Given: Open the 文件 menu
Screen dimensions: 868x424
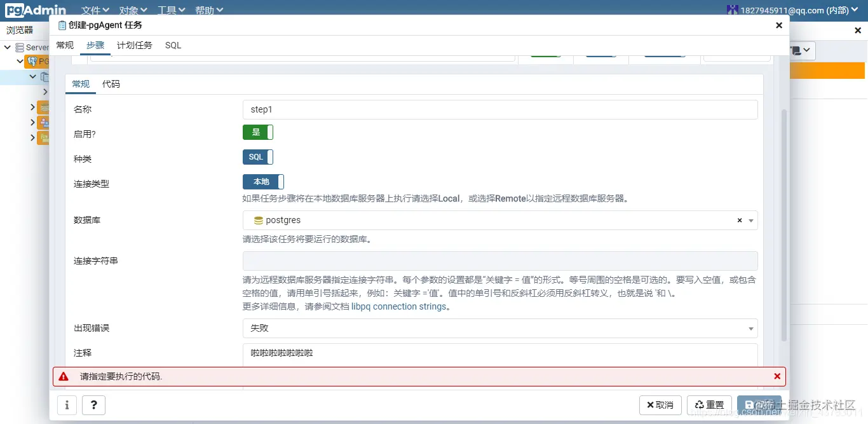Looking at the screenshot, I should [x=95, y=10].
